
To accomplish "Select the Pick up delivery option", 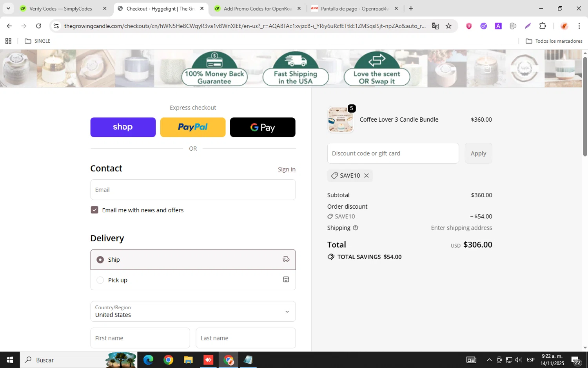I will pyautogui.click(x=193, y=280).
